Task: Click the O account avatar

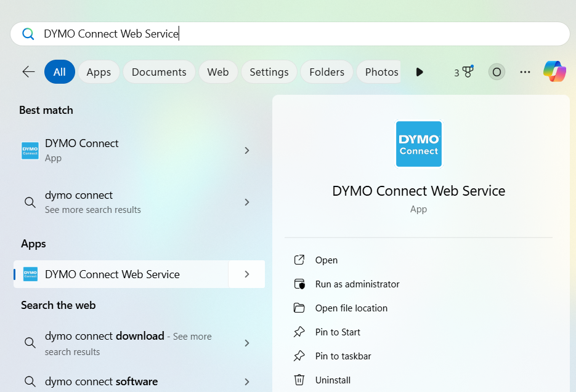Action: click(497, 72)
